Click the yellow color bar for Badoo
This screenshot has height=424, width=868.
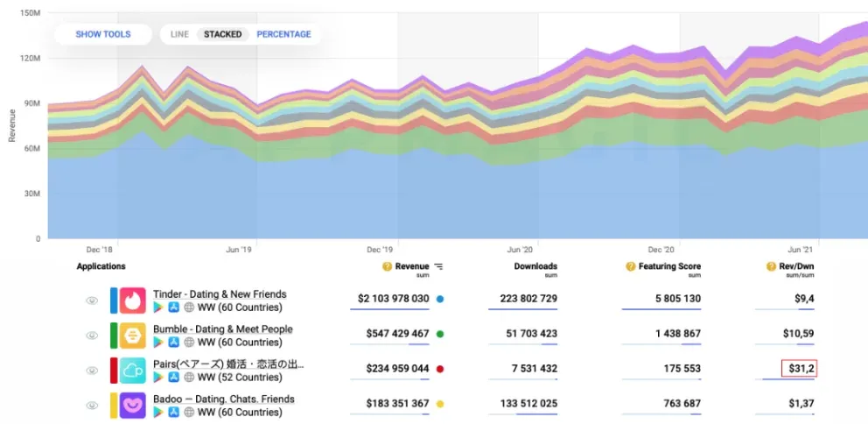(114, 405)
